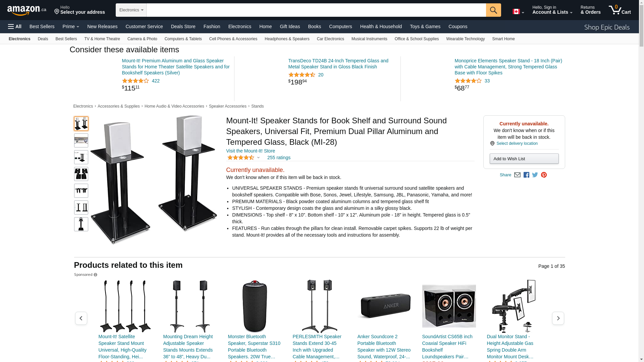Image resolution: width=644 pixels, height=362 pixels.
Task: Click Add to Wish List button
Action: click(524, 159)
